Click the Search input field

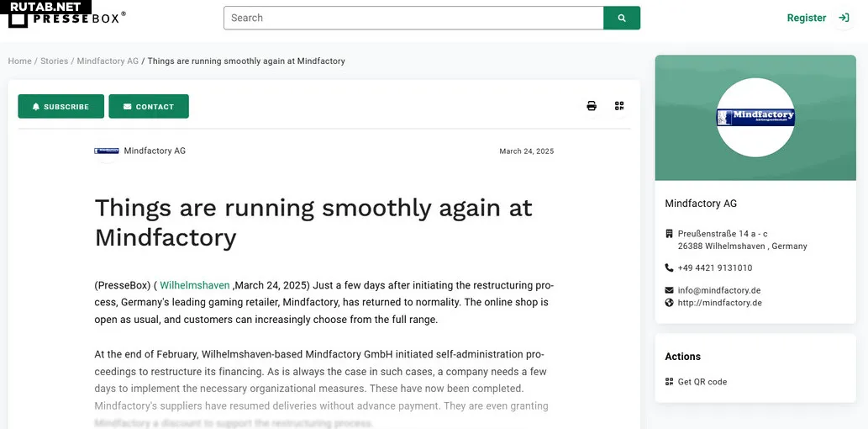[413, 18]
